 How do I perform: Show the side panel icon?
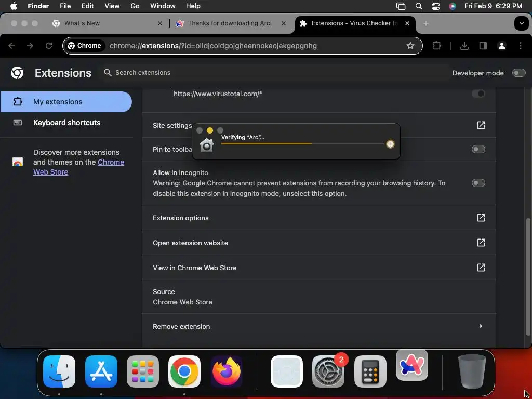coord(483,46)
